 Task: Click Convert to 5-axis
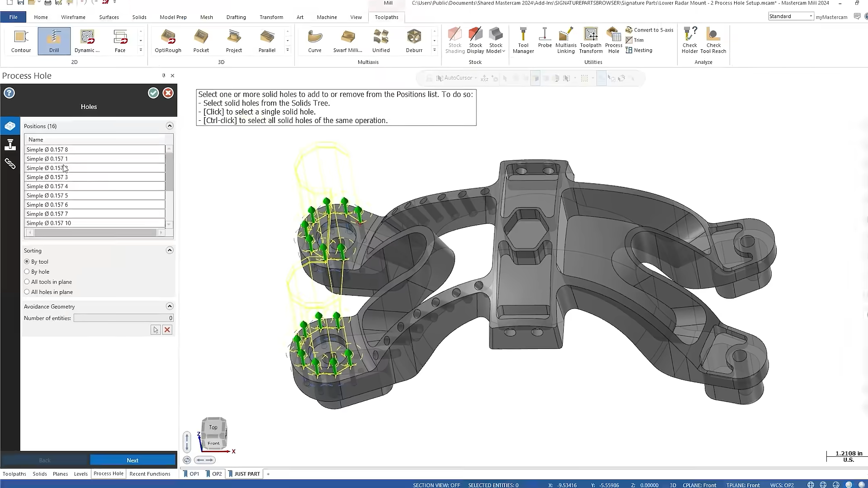(650, 30)
